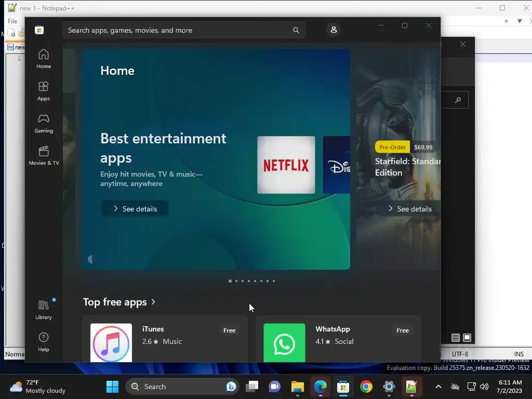The height and width of the screenshot is (399, 532).
Task: Click the Pre-Order badge on Starfield
Action: tap(392, 147)
